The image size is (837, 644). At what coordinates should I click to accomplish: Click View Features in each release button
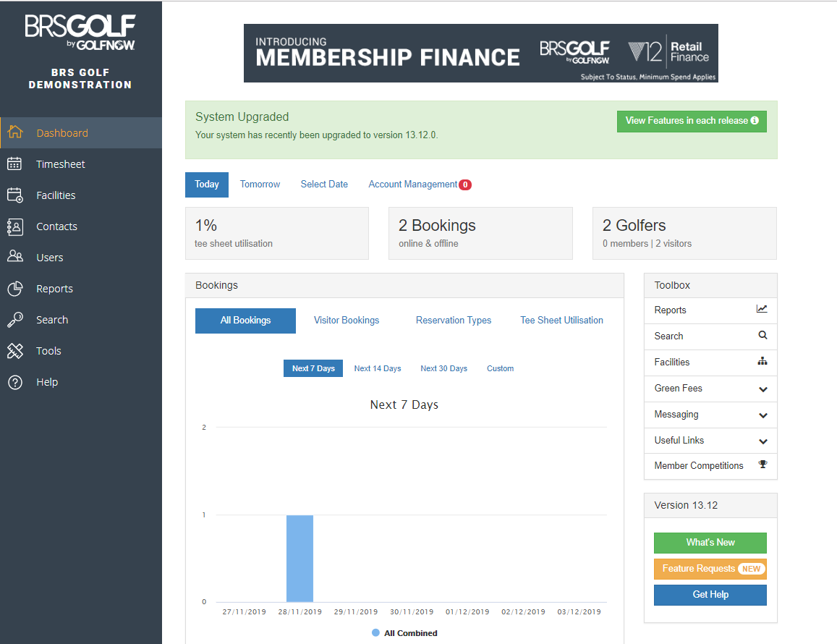[692, 122]
